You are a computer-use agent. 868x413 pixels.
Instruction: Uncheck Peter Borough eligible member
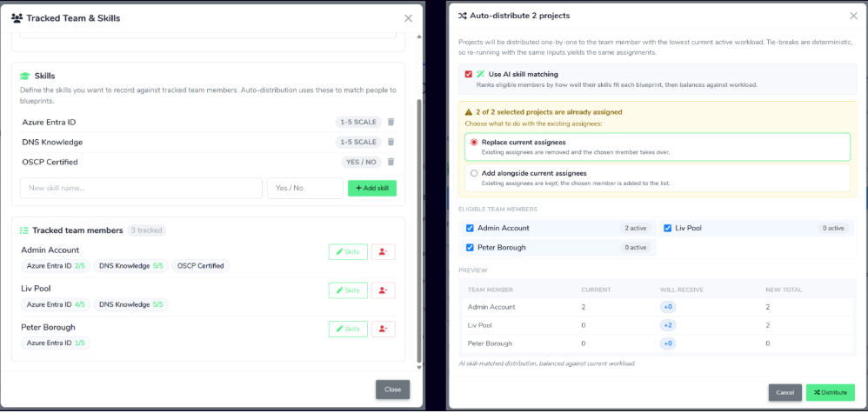tap(470, 248)
